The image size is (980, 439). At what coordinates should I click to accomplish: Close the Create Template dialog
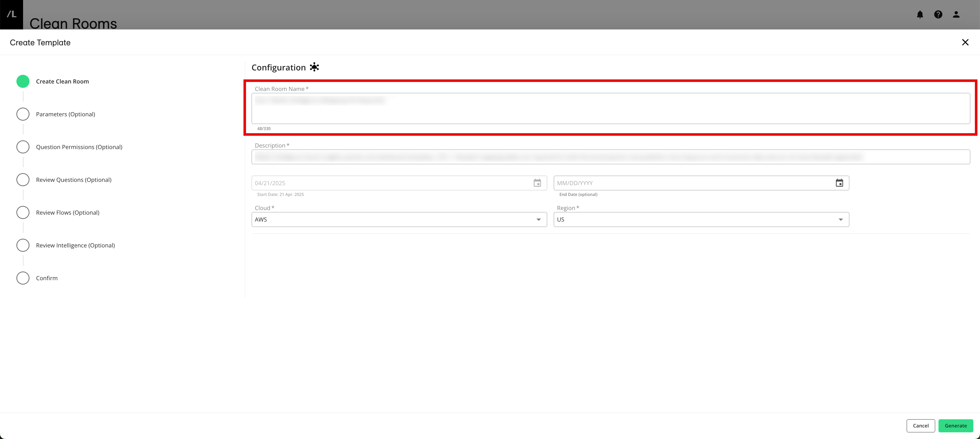click(966, 42)
